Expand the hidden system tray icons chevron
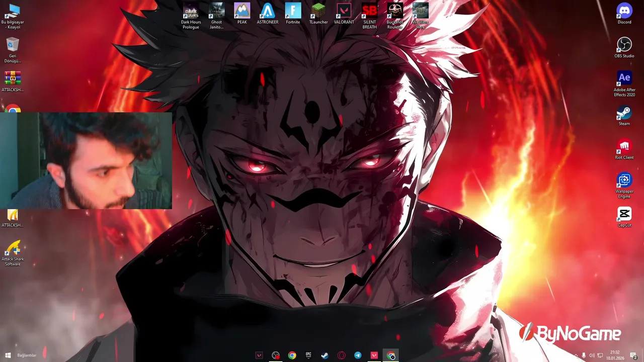This screenshot has width=644, height=362. [x=576, y=355]
